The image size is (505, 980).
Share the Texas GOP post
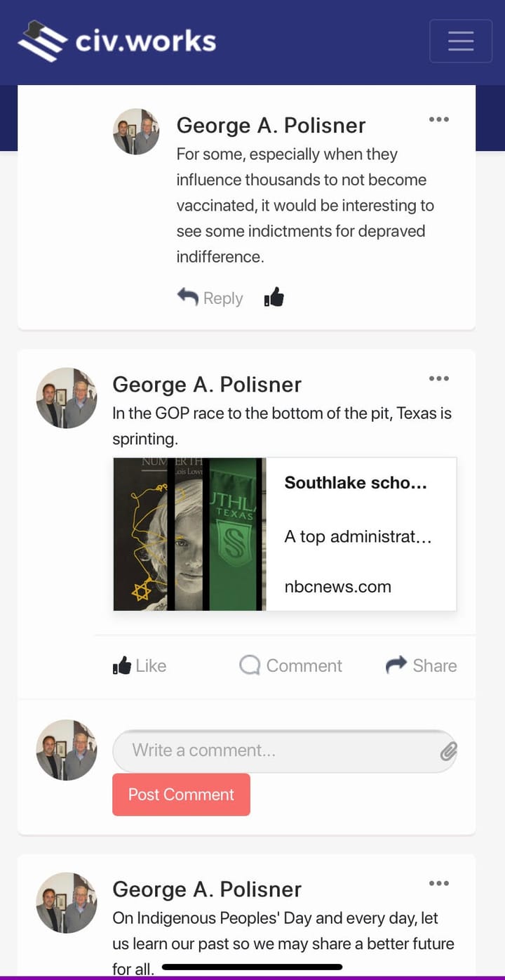point(421,666)
